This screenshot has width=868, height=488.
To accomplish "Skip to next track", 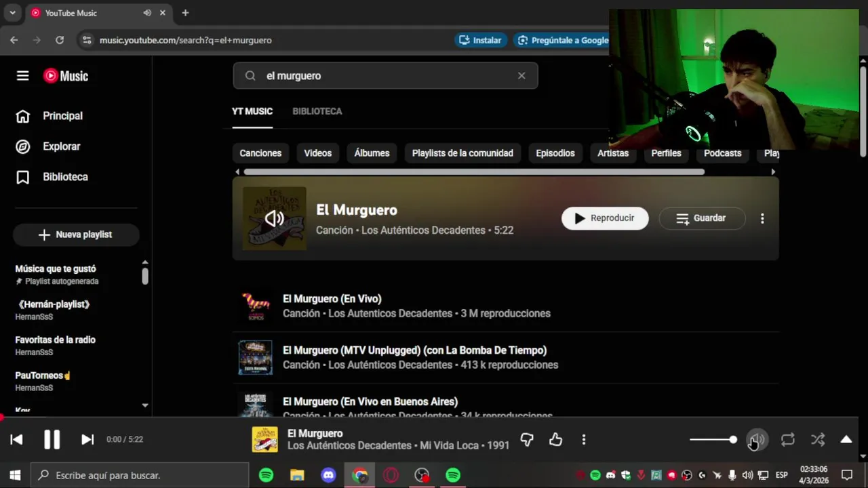I will tap(87, 439).
